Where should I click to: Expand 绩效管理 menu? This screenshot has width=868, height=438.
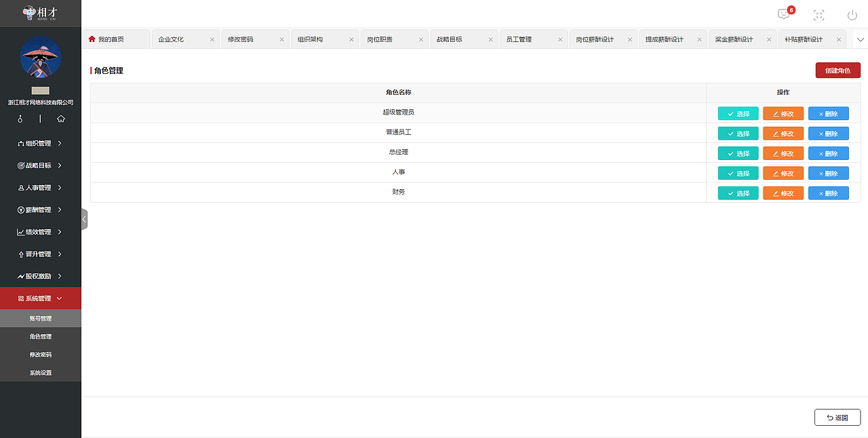point(41,232)
